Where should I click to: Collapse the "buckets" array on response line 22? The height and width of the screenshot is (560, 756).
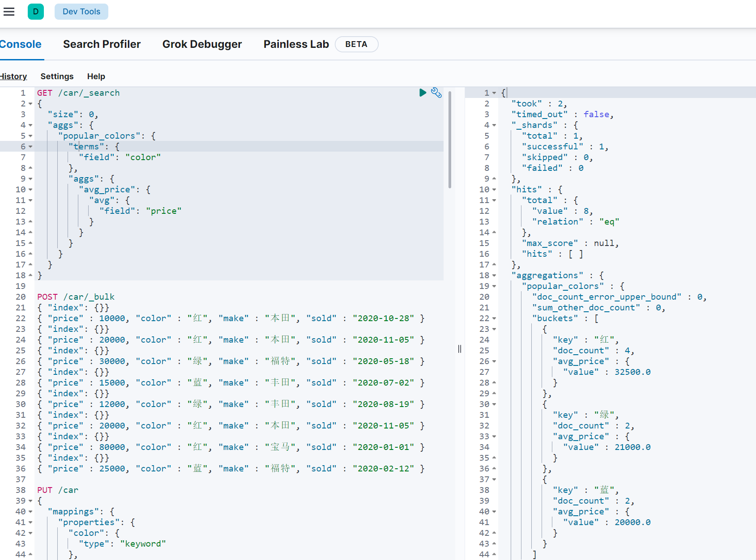pos(494,318)
